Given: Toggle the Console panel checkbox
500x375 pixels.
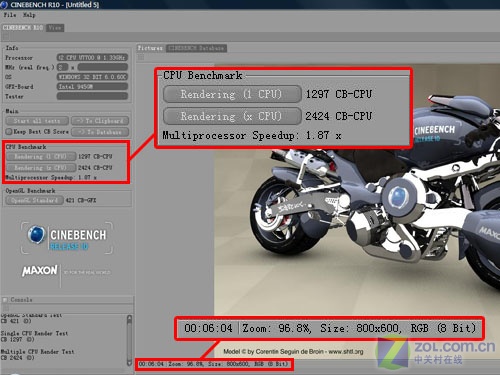Looking at the screenshot, I should pos(5,300).
